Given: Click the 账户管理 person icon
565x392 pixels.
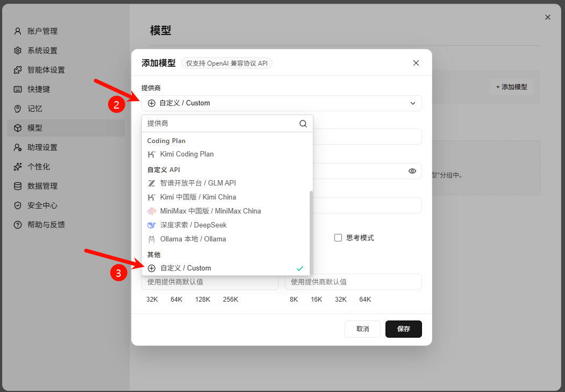Looking at the screenshot, I should point(18,31).
